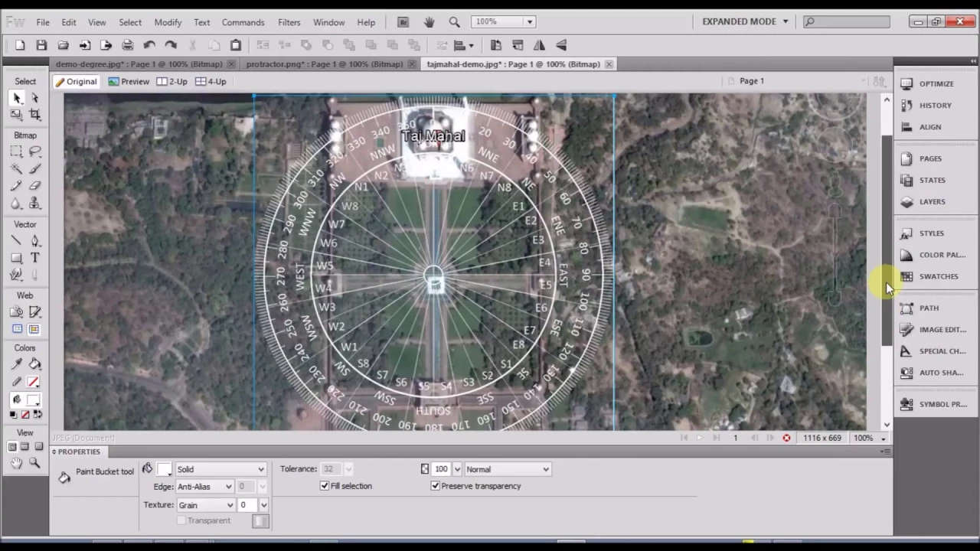
Task: Choose the Pencil tool
Action: 16,186
